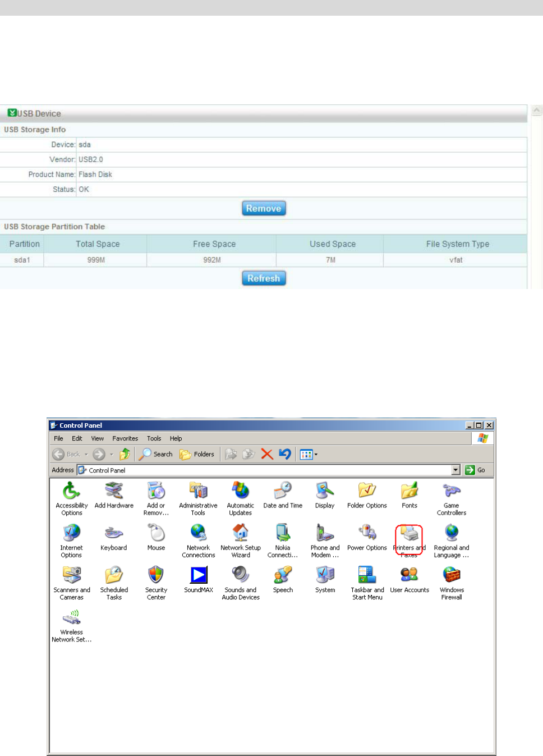
Task: Expand the Address bar dropdown arrow
Action: click(455, 470)
